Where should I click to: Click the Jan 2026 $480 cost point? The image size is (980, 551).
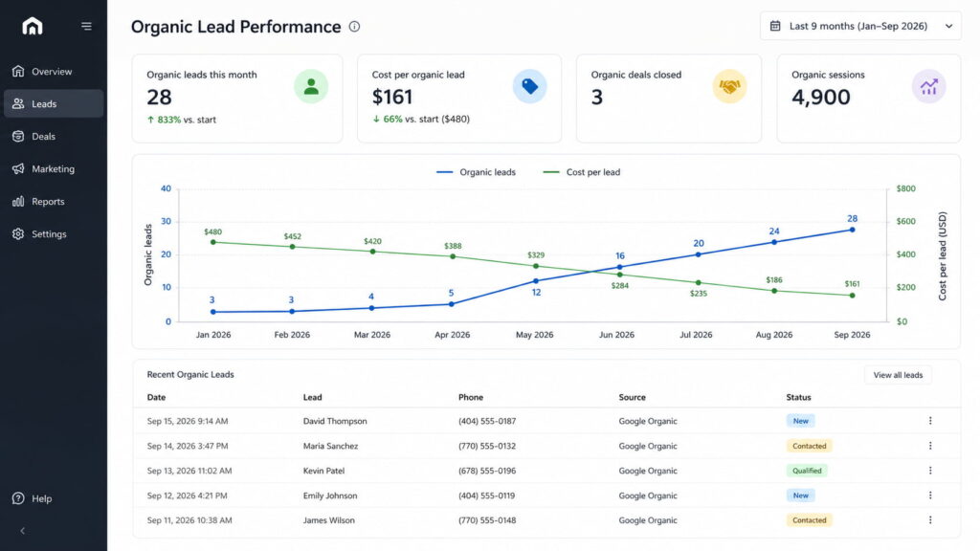213,242
